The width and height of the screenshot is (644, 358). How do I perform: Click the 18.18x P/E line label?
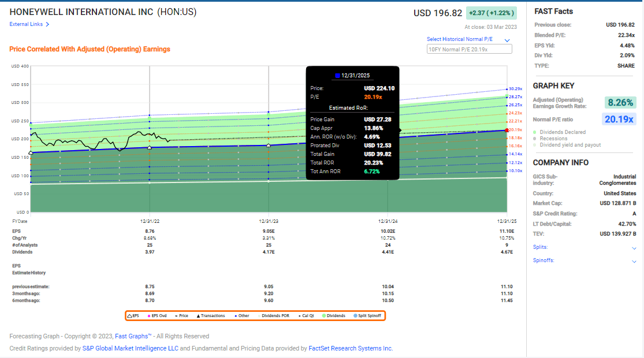tap(515, 138)
